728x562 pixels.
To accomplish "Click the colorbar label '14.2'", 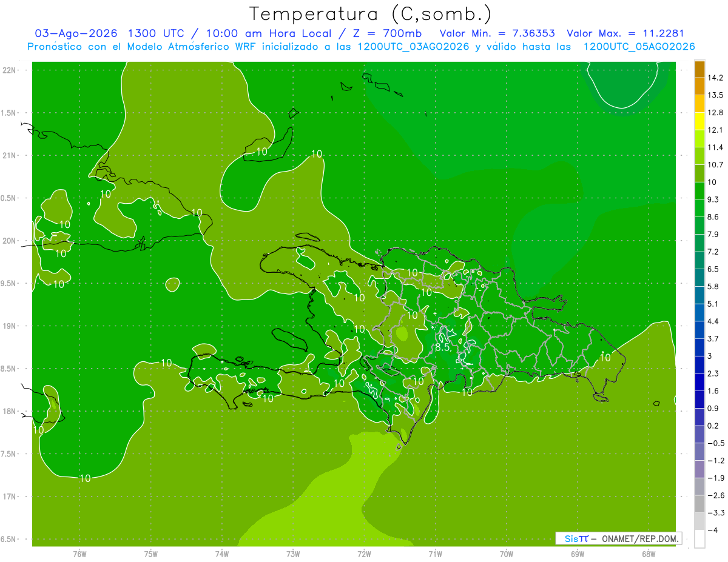I will [715, 78].
